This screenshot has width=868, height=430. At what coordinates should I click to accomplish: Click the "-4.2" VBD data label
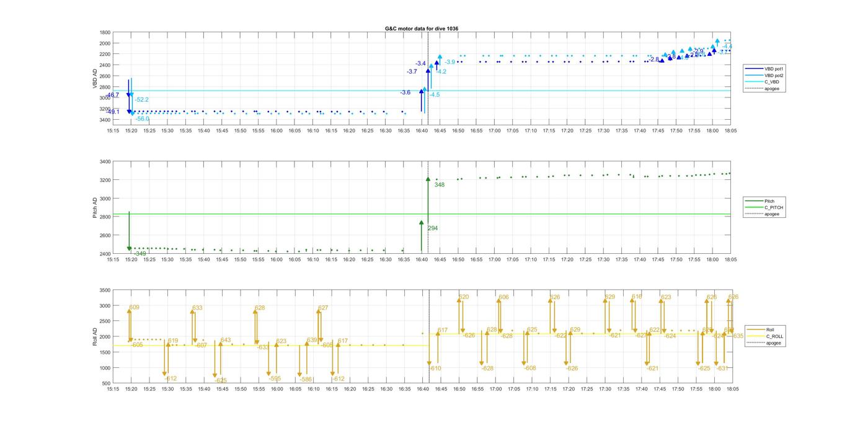[x=441, y=72]
